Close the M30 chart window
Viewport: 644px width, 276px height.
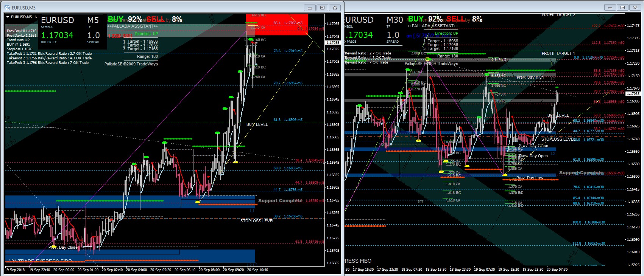coord(635,7)
